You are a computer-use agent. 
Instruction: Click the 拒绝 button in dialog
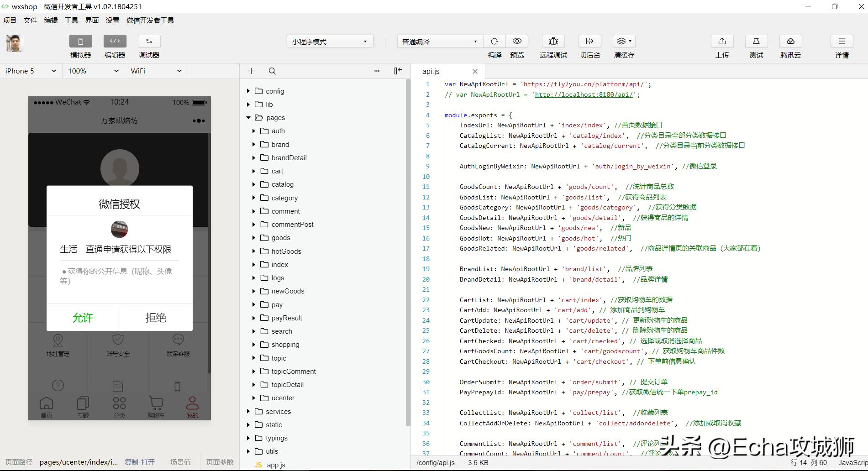click(156, 318)
